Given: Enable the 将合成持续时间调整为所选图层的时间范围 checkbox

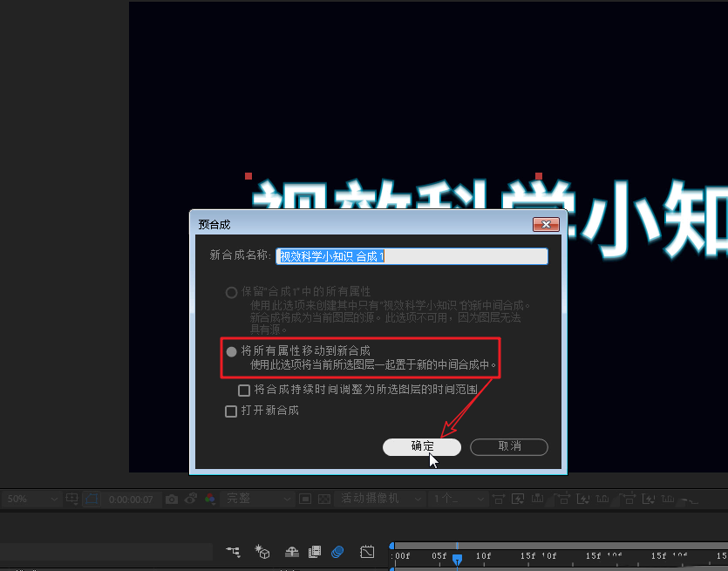Looking at the screenshot, I should point(243,390).
